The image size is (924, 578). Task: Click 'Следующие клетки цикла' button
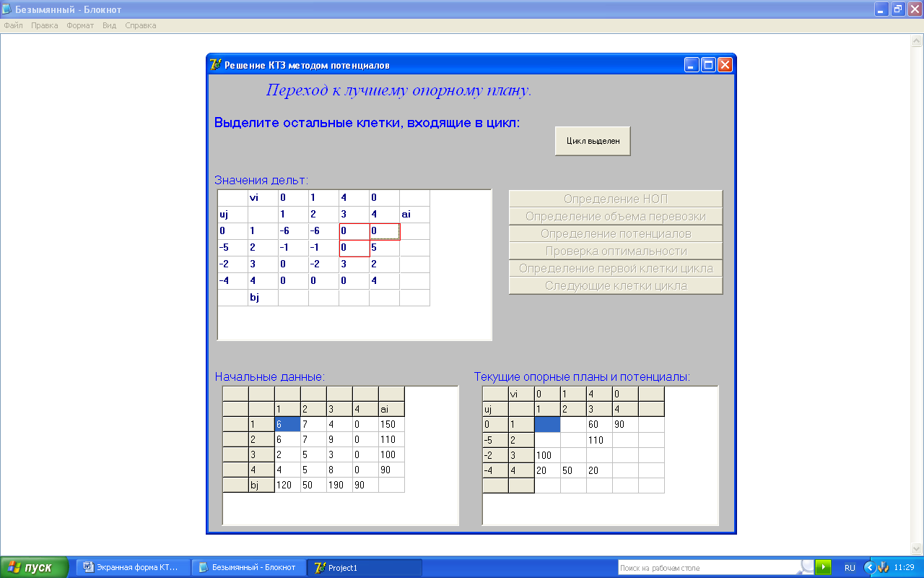pos(616,285)
